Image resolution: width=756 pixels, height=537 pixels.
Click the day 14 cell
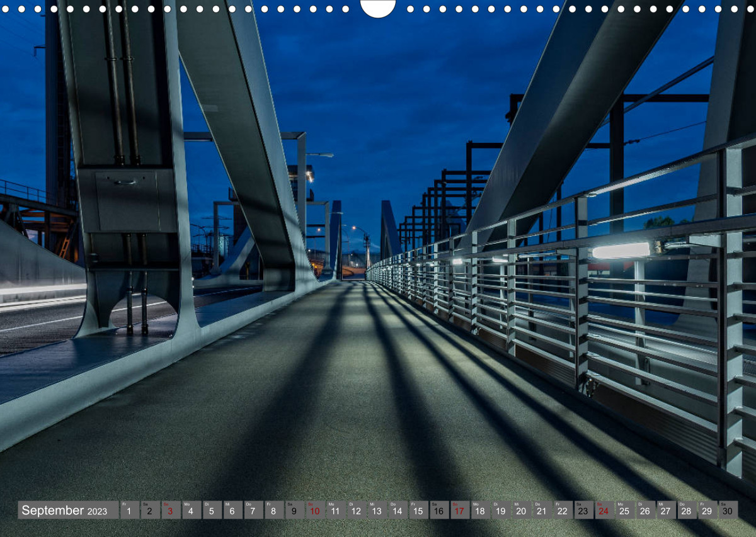click(x=398, y=510)
